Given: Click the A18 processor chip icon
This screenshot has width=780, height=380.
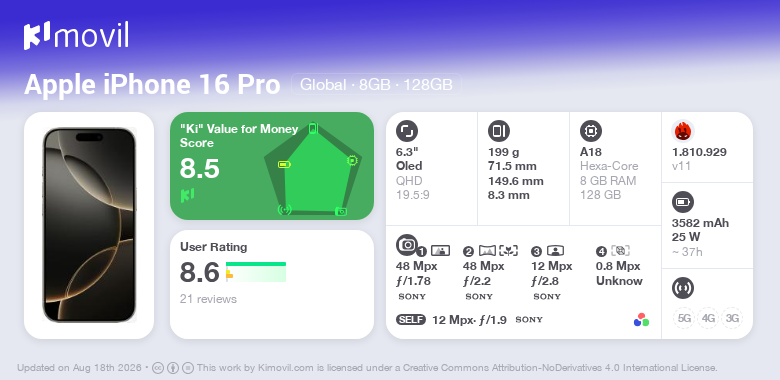Looking at the screenshot, I should click(x=591, y=131).
